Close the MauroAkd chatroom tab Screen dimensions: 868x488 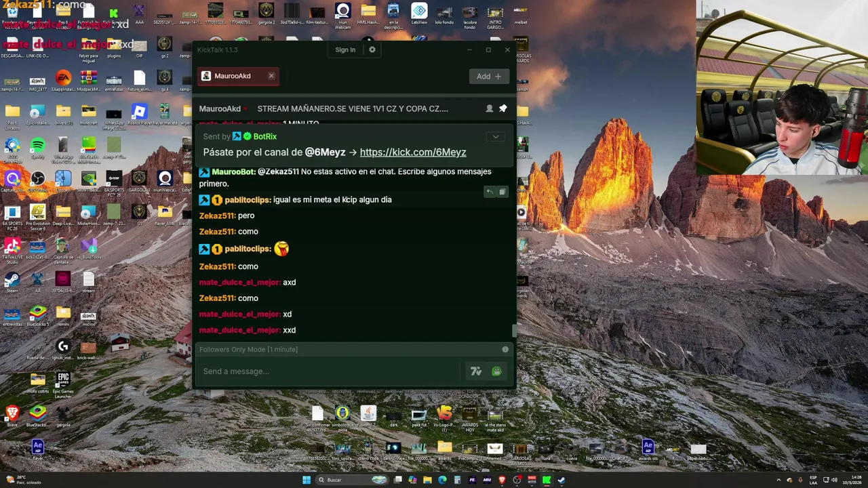click(271, 76)
